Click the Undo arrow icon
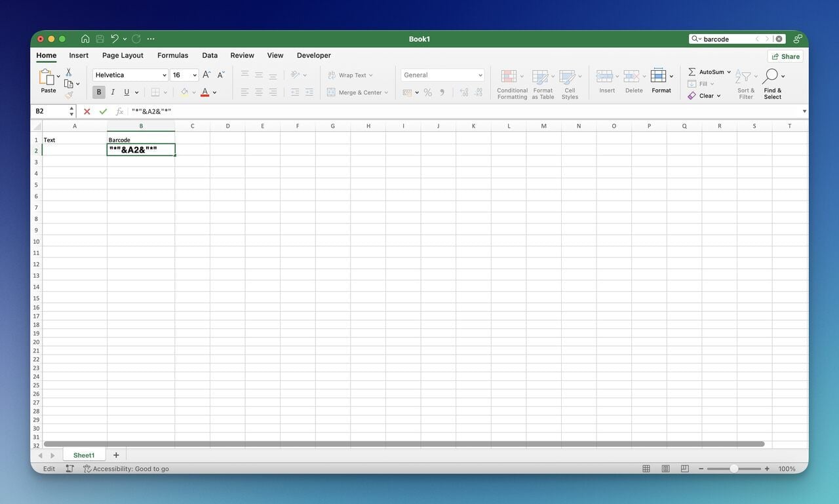The width and height of the screenshot is (839, 504). [115, 39]
